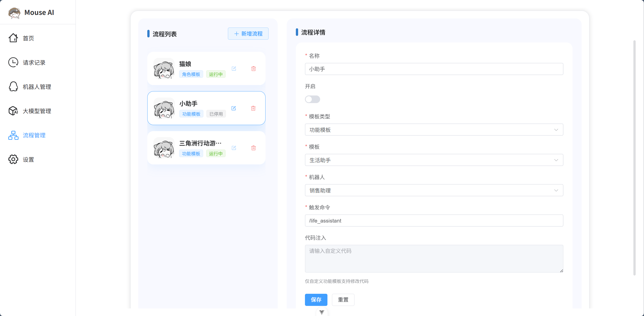Expand the 模板 dropdown showing 生活助手

pos(434,160)
